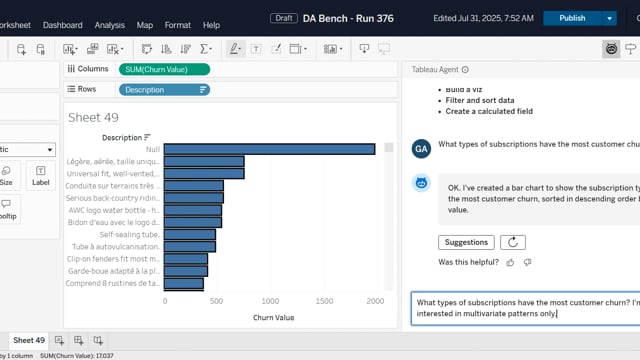640x360 pixels.
Task: Toggle sort on the Description header
Action: point(147,137)
